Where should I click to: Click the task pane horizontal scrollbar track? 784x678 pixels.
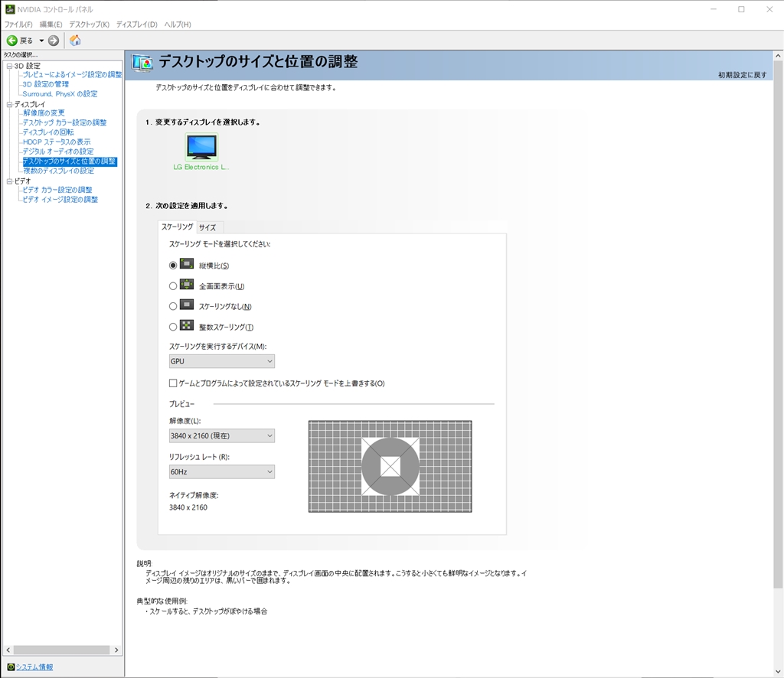click(x=61, y=650)
